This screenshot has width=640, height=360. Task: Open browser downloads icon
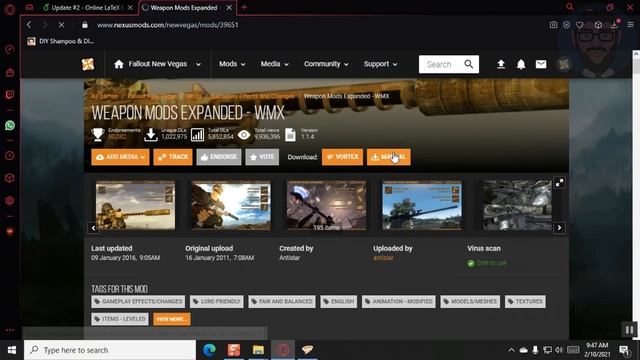point(614,25)
